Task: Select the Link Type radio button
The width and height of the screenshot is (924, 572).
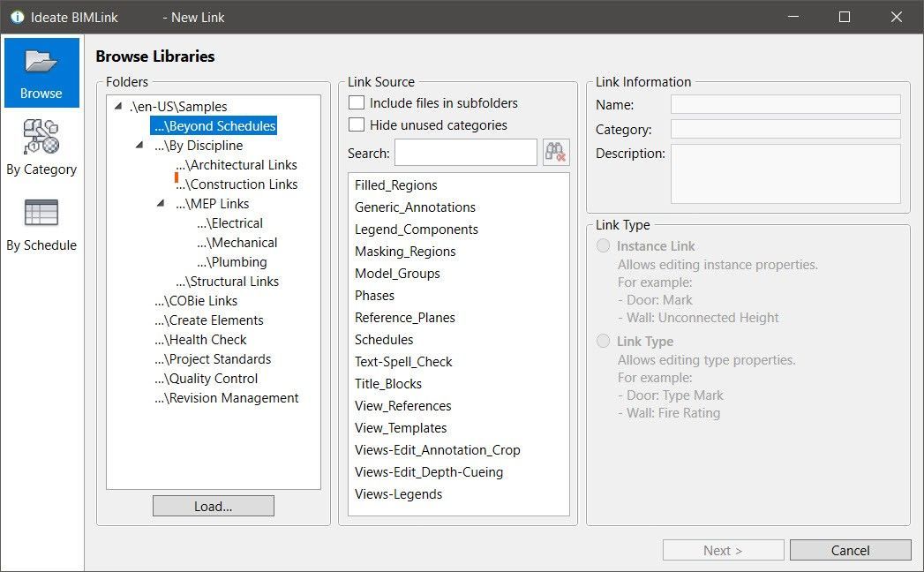Action: (604, 341)
